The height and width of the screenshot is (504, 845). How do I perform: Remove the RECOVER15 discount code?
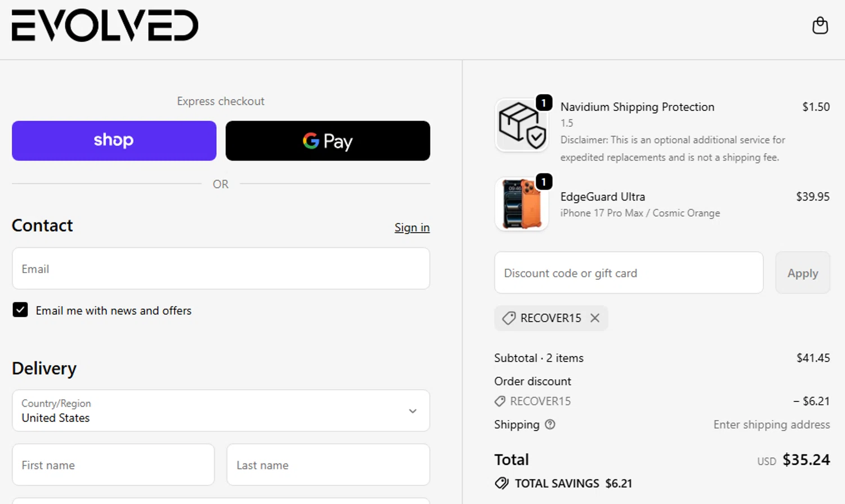point(595,318)
